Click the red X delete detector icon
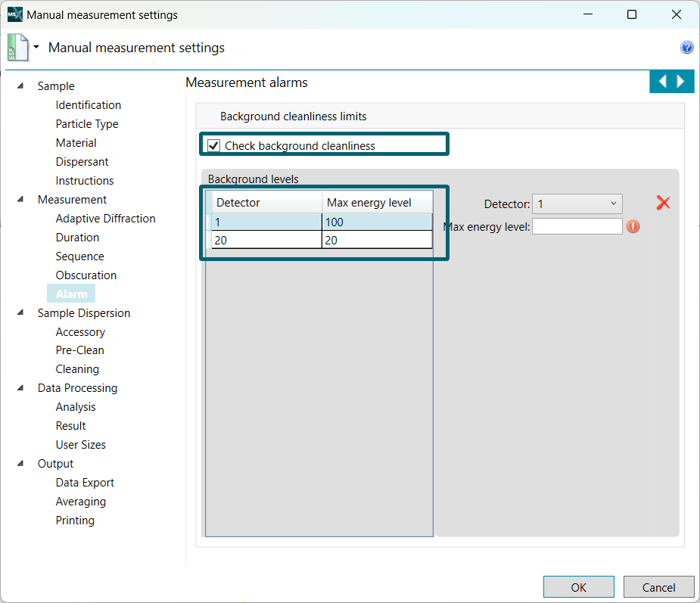This screenshot has width=700, height=603. (663, 203)
